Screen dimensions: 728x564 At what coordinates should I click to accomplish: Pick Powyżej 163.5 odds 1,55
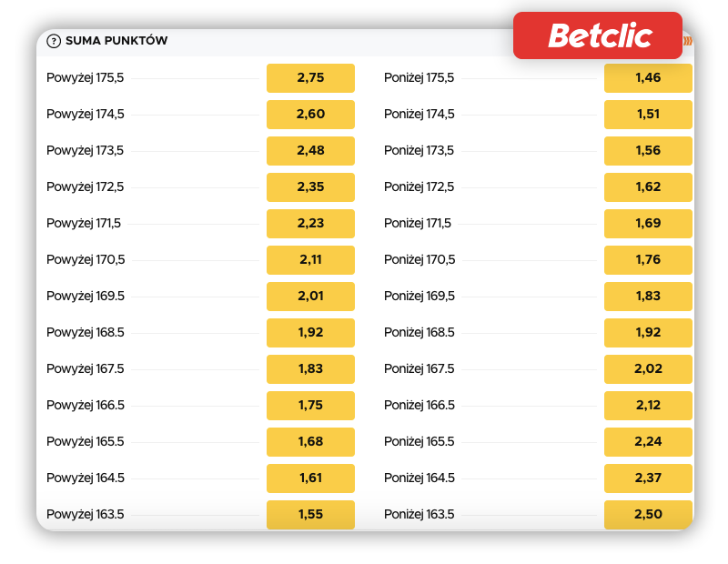(310, 515)
